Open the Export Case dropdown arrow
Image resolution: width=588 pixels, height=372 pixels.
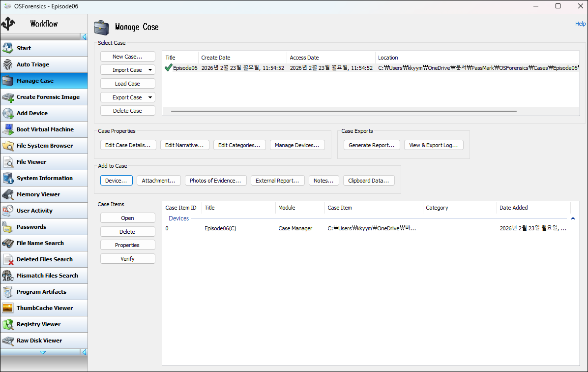point(150,97)
